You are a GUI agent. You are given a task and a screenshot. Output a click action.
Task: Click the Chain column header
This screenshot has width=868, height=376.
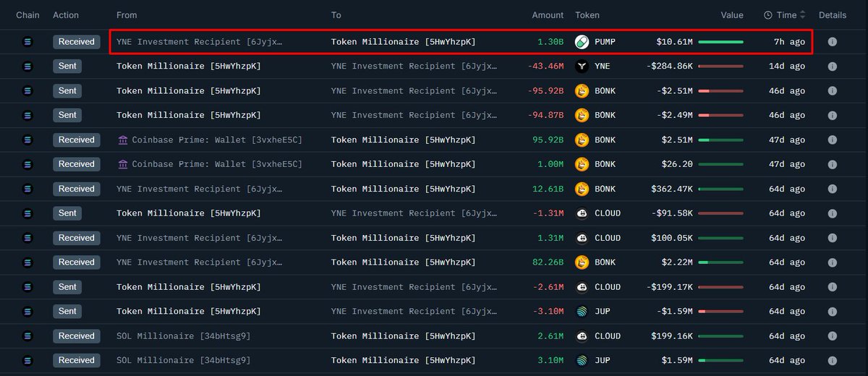coord(28,15)
